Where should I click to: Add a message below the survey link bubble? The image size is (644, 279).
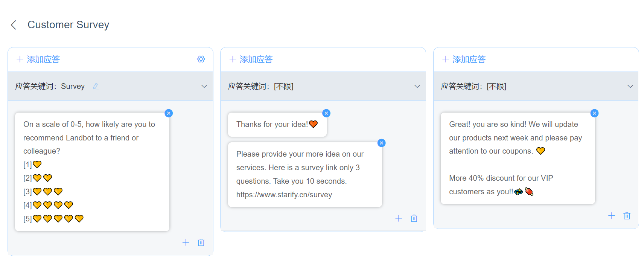pyautogui.click(x=399, y=218)
